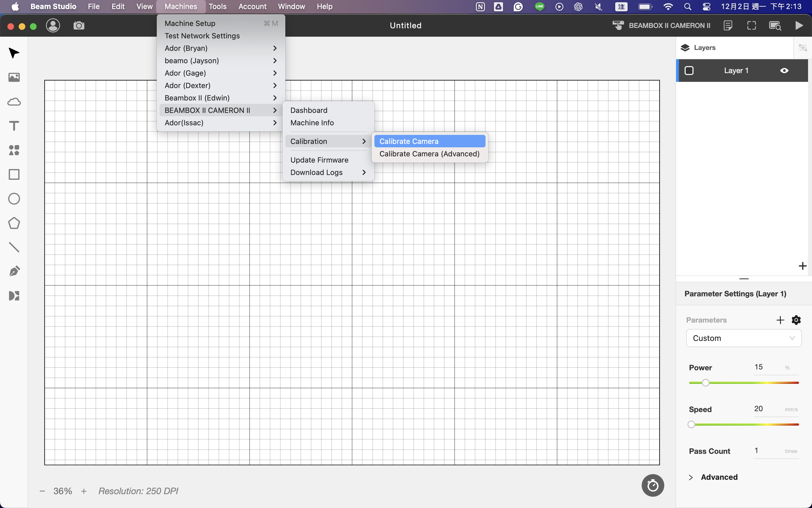Image resolution: width=812 pixels, height=508 pixels.
Task: Click the BEAMBOX II CAMERON II machine label
Action: coord(669,25)
